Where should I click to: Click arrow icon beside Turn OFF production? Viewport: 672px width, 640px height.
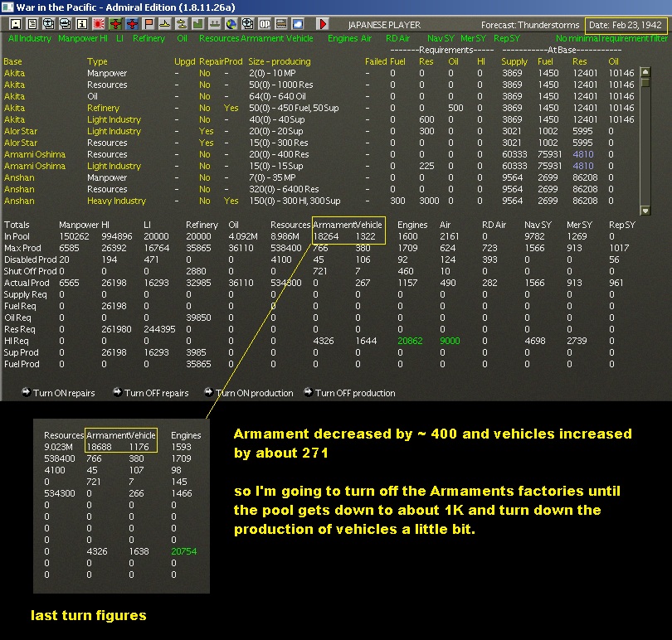(x=308, y=392)
